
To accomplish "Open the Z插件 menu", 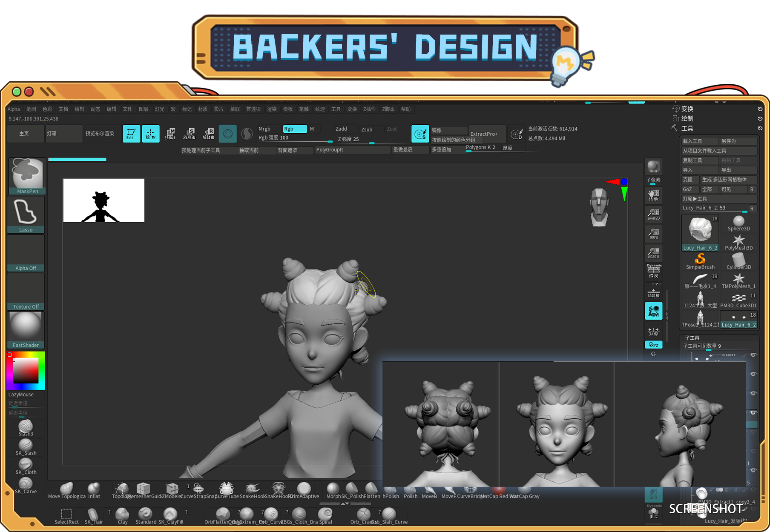I will point(369,109).
